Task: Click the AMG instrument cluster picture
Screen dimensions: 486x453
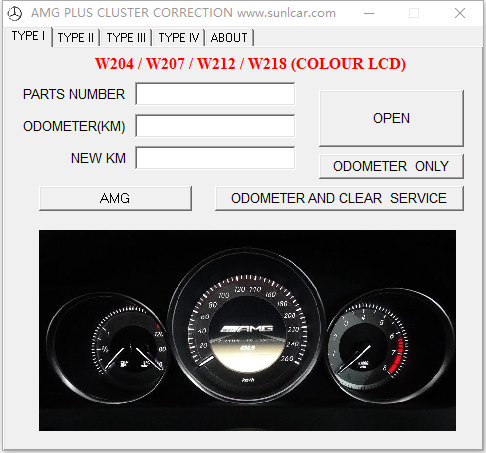Action: (x=247, y=330)
